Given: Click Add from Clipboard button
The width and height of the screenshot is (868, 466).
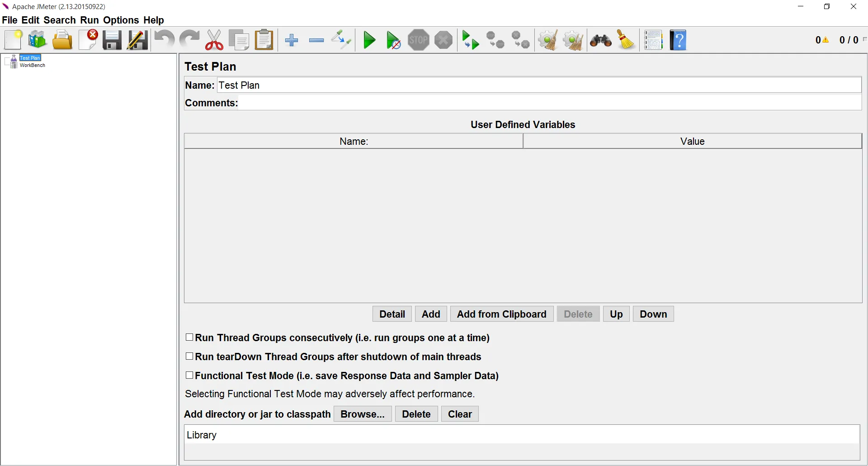Looking at the screenshot, I should point(502,314).
